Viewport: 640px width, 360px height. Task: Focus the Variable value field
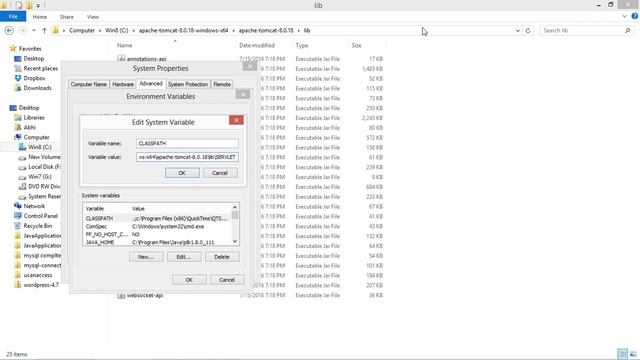(x=187, y=157)
